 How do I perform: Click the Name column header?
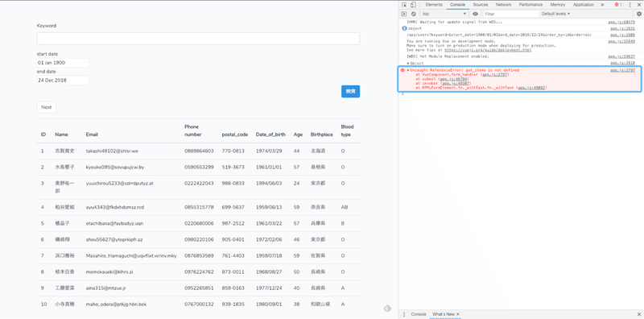pos(62,135)
